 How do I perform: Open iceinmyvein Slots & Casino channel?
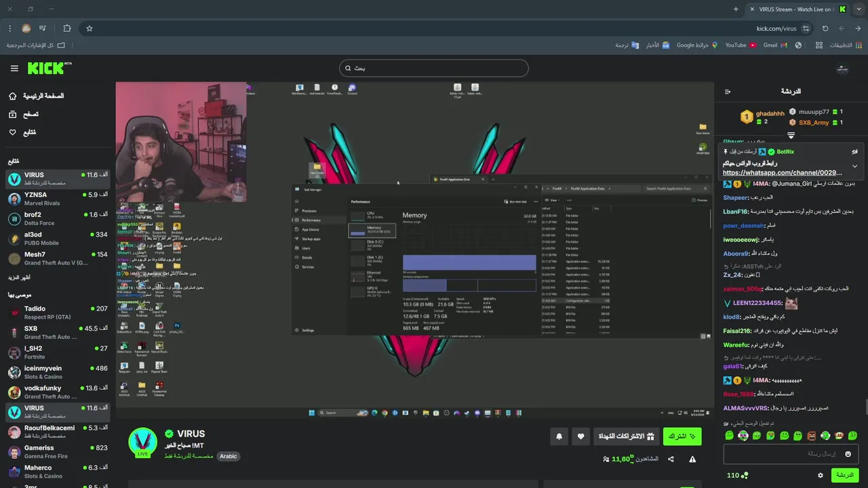(x=58, y=372)
